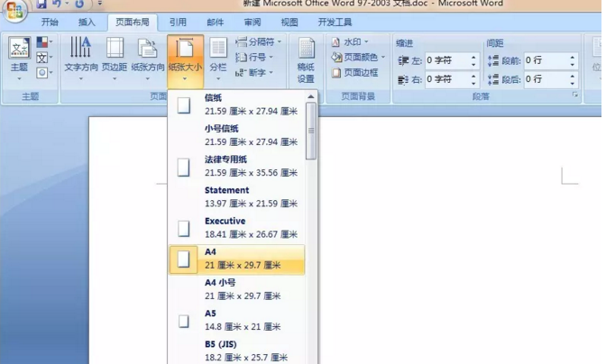
Task: Click the 页面边框 page borders button
Action: tap(354, 73)
